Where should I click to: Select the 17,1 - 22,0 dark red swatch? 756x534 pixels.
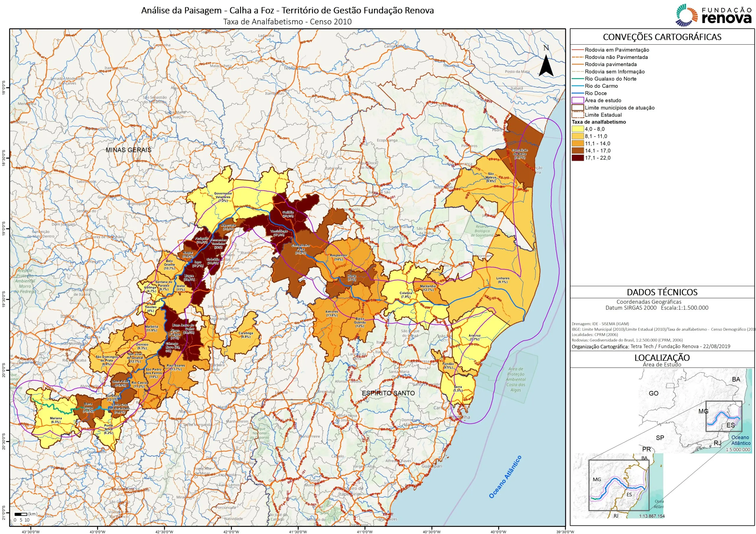(x=578, y=158)
